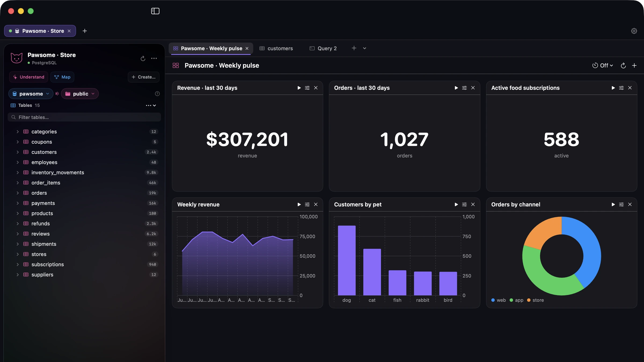This screenshot has height=362, width=644.
Task: Run the Active food subscriptions widget
Action: pyautogui.click(x=613, y=88)
